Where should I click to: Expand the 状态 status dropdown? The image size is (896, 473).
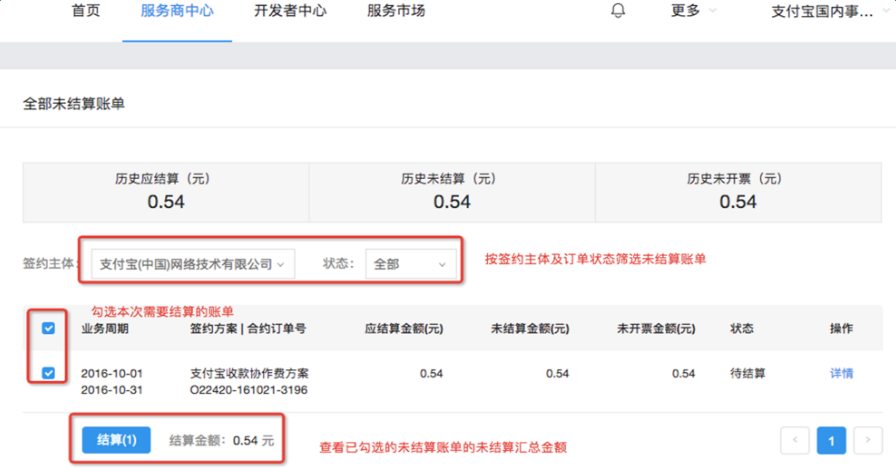[x=410, y=264]
